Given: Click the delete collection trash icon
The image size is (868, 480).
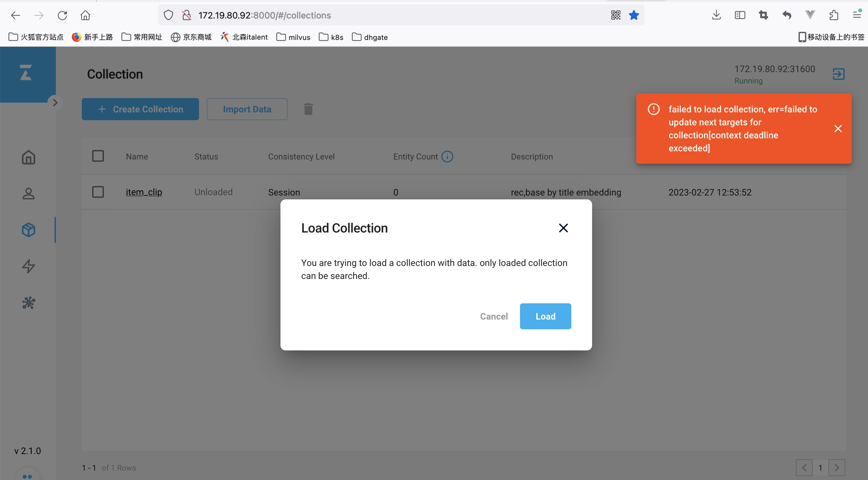Looking at the screenshot, I should click(x=308, y=109).
